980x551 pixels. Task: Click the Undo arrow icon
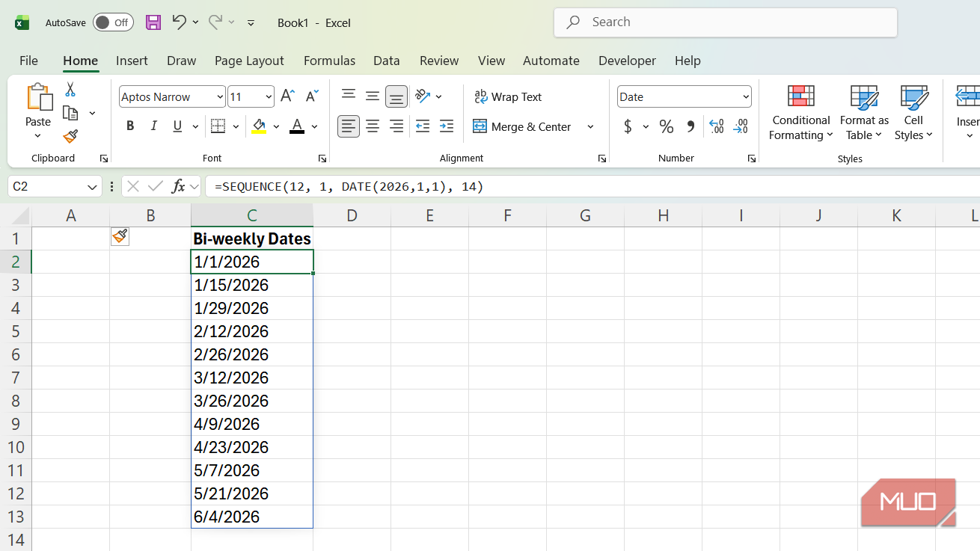pyautogui.click(x=179, y=22)
